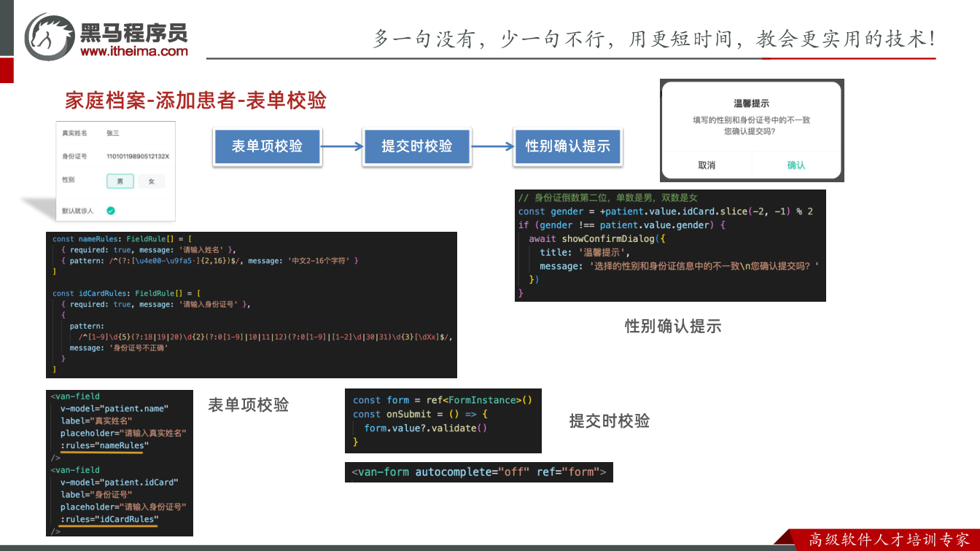The height and width of the screenshot is (551, 980).
Task: Click the 身份证号 field value
Action: pos(138,156)
